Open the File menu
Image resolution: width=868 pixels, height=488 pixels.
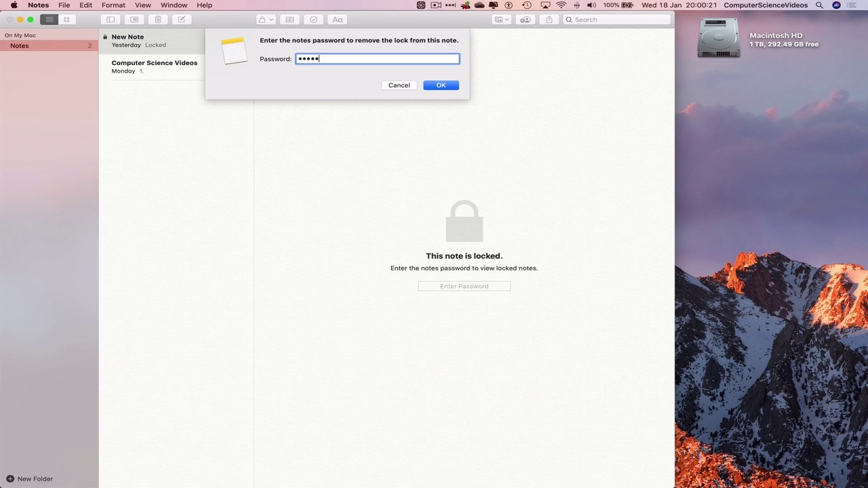click(64, 5)
